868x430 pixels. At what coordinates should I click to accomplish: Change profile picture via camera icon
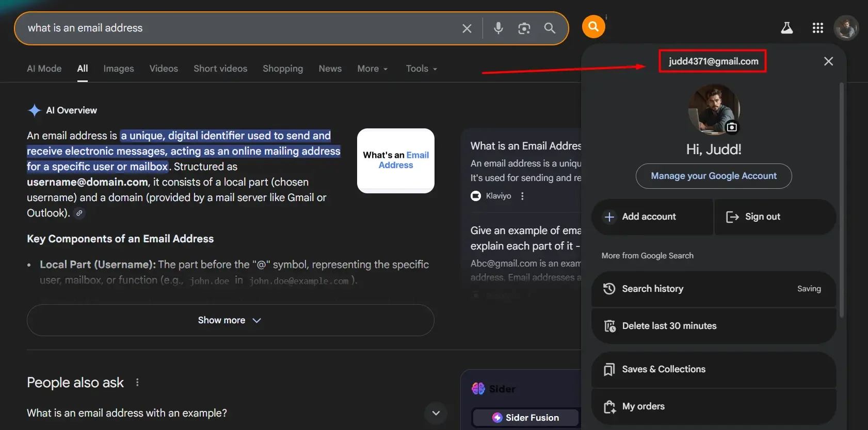(731, 127)
